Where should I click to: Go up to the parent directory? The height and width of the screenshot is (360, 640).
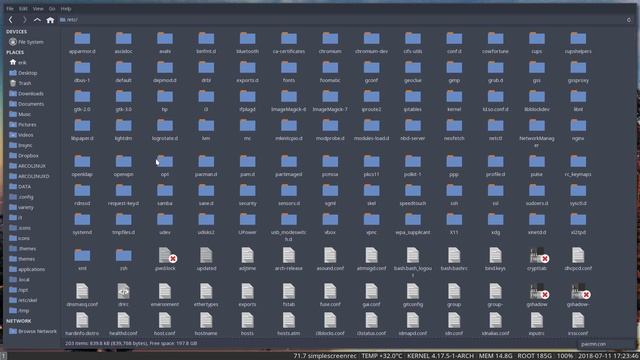click(x=37, y=20)
